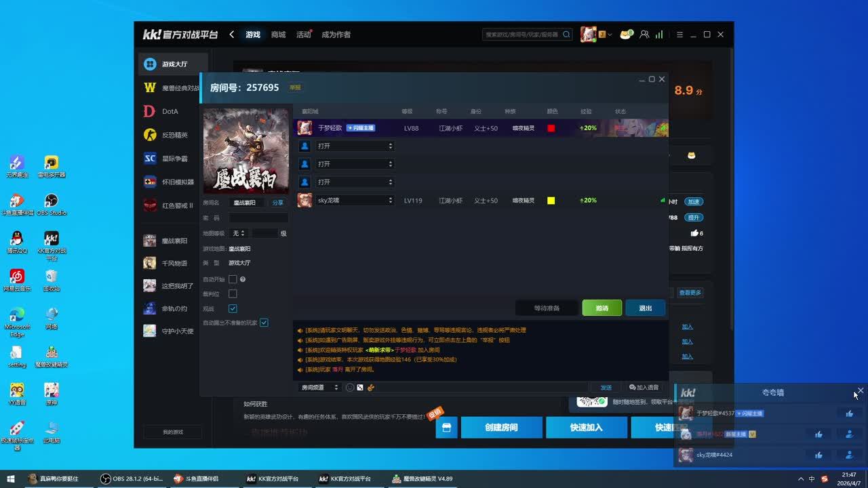Screen dimensions: 868x488
Task: Click the Windows Start button
Action: click(11, 479)
